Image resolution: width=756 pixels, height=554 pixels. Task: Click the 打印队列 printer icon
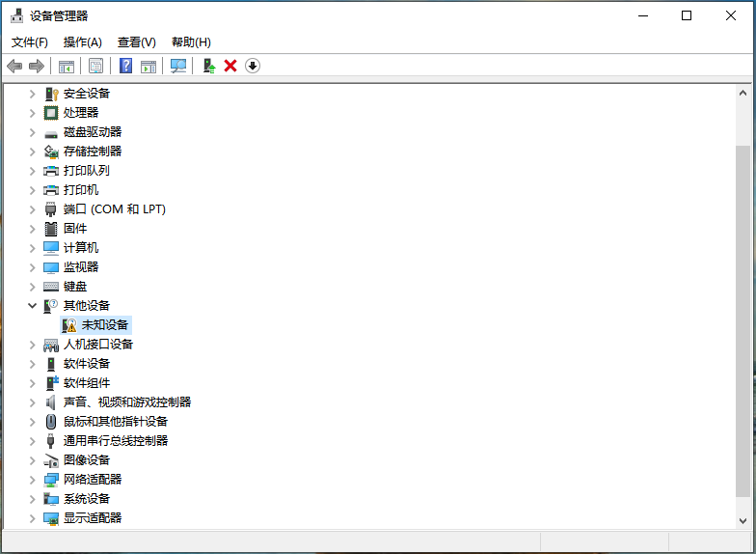click(51, 171)
